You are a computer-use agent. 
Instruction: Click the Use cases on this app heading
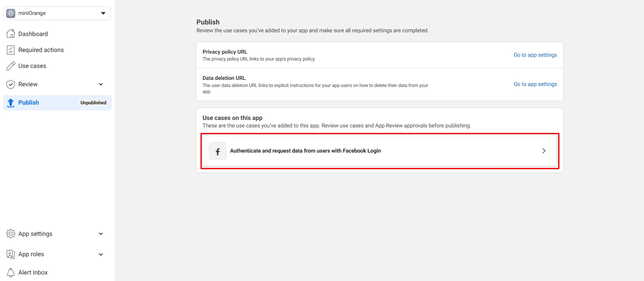pos(232,118)
